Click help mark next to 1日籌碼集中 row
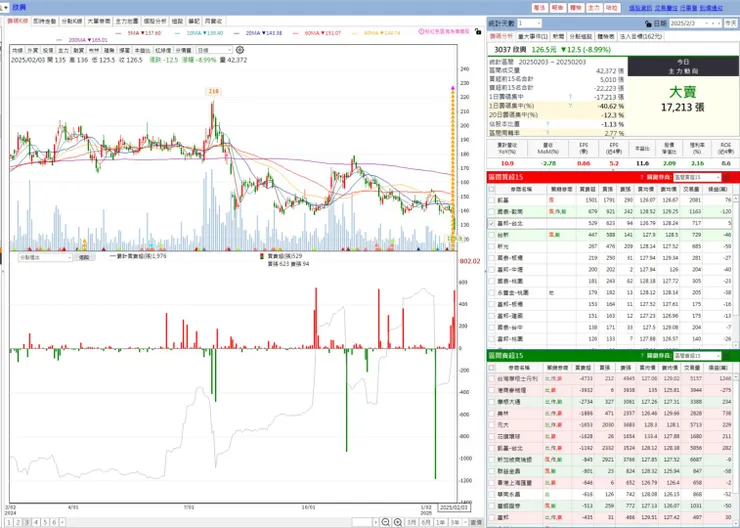Screen dimensions: 740x528 [x=570, y=97]
